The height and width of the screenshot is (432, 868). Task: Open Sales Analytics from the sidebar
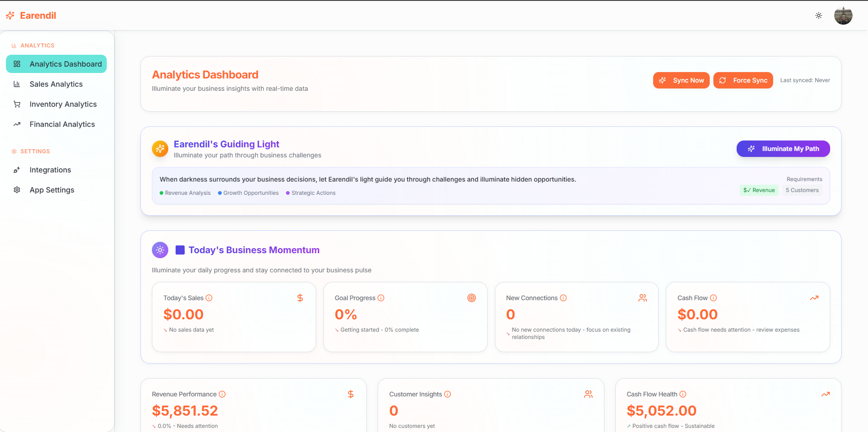[56, 84]
